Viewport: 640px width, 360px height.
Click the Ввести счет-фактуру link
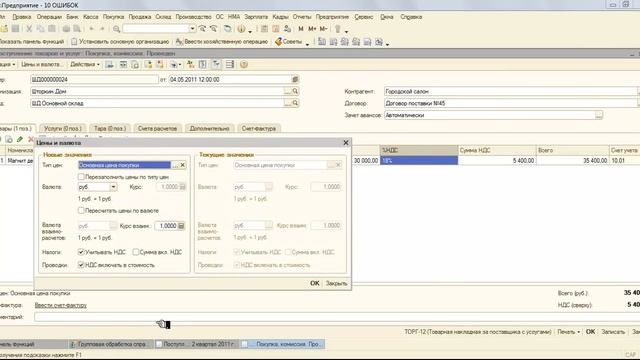pos(60,305)
